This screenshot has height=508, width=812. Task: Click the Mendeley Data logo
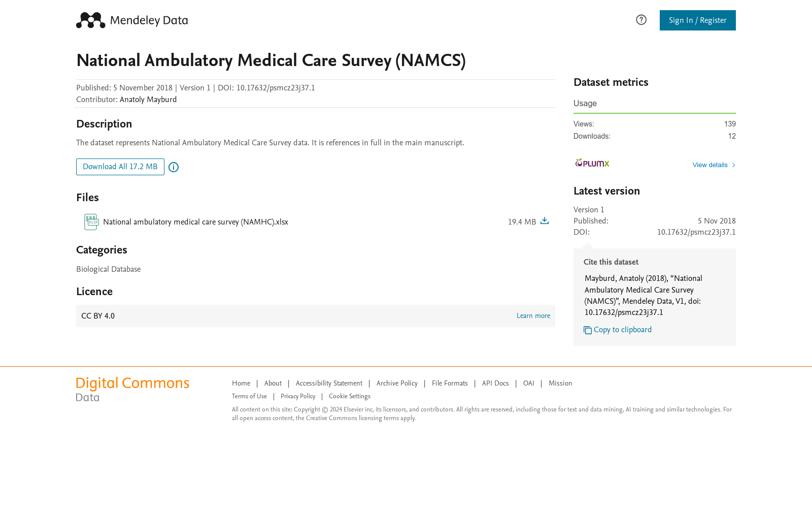132,20
